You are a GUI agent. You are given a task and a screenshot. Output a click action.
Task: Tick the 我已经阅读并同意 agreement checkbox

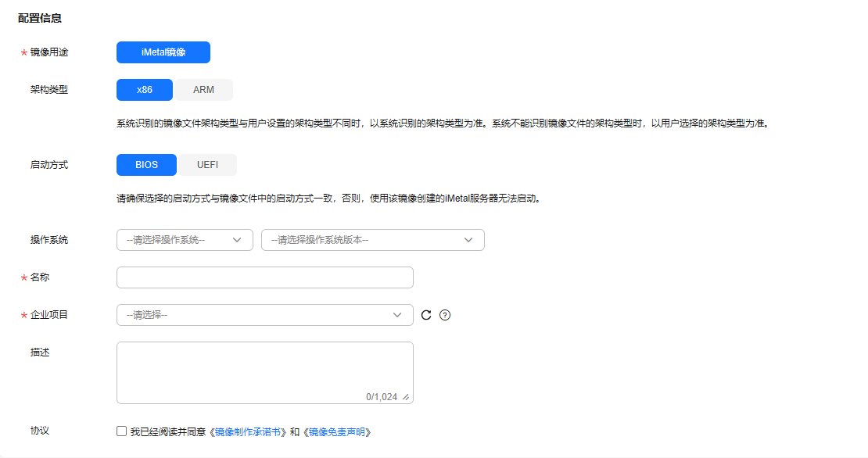[122, 431]
